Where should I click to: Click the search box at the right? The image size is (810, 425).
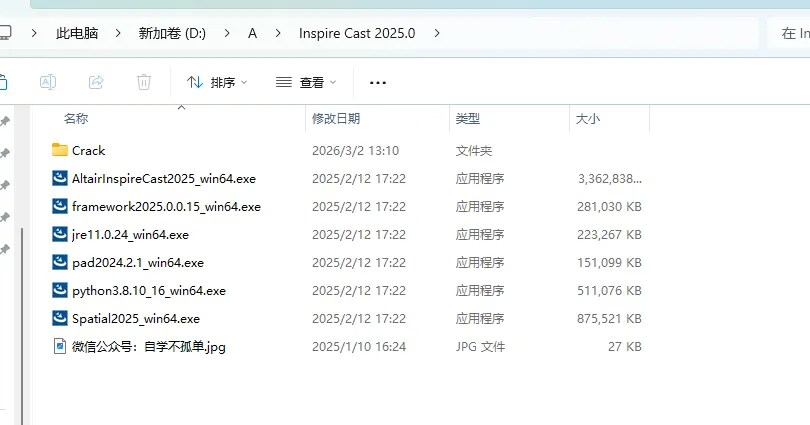pos(789,33)
